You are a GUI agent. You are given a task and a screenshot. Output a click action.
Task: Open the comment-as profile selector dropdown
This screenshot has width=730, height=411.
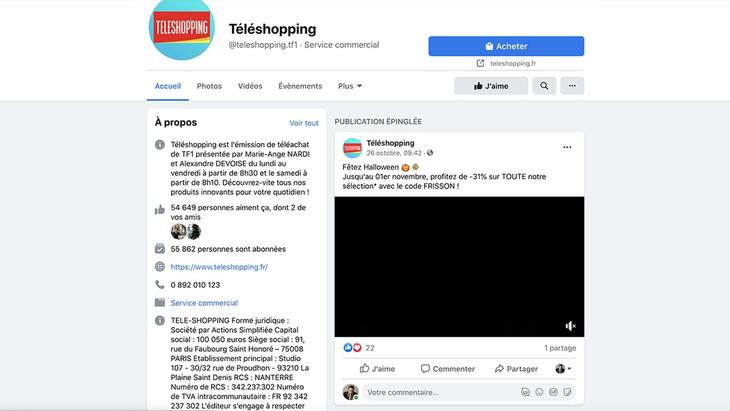pos(563,369)
